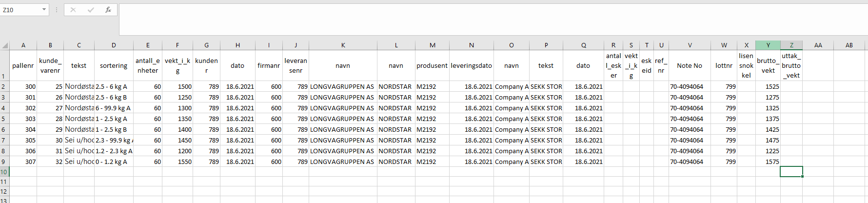Select the cell with brutto_vekt 1575

[x=768, y=162]
